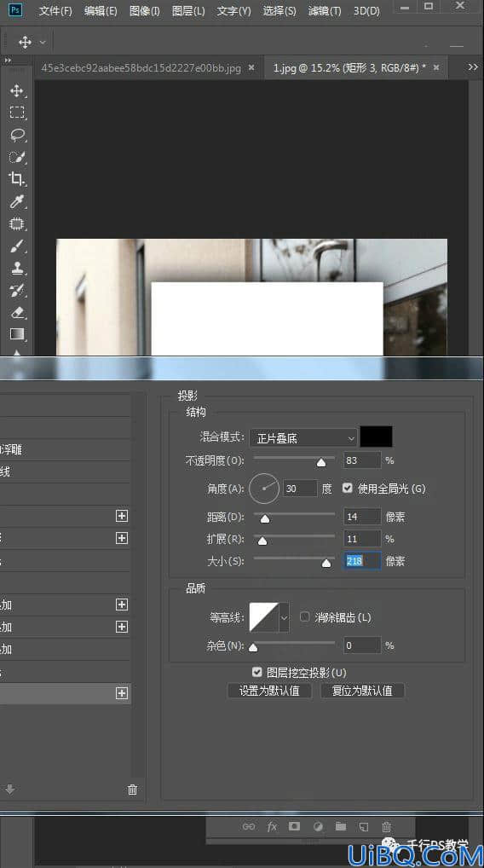The height and width of the screenshot is (868, 484).
Task: Click the 杂色 value field 0
Action: [x=362, y=645]
